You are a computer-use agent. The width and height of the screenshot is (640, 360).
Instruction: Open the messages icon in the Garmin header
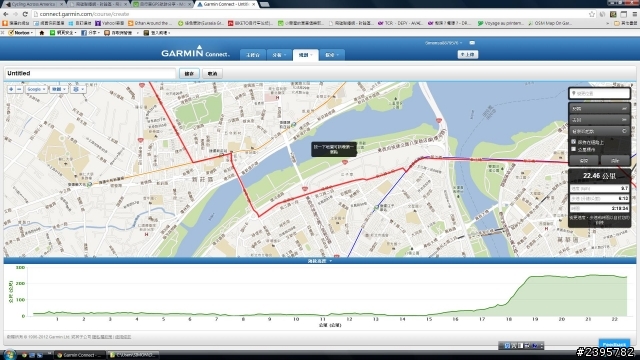click(472, 43)
